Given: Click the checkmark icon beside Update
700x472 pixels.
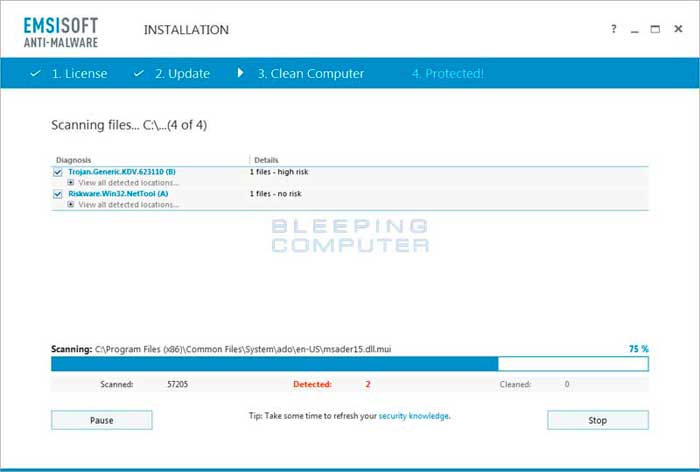Looking at the screenshot, I should [139, 73].
